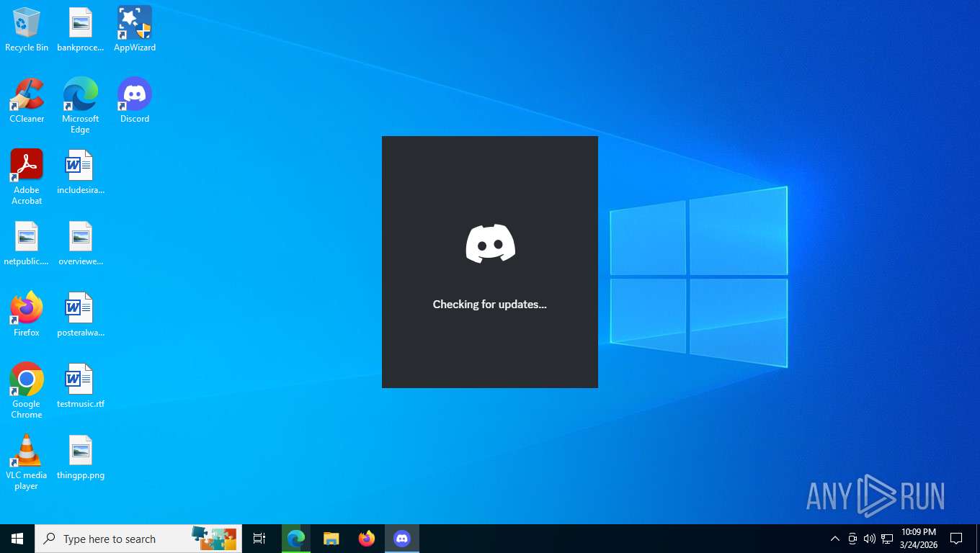
Task: Select the Microsoft Edge desktop shortcut
Action: 81,106
